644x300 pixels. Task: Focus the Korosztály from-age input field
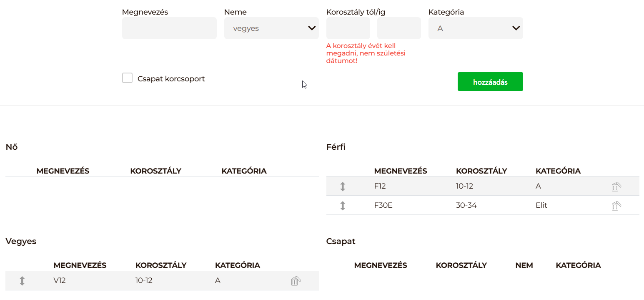pos(348,28)
